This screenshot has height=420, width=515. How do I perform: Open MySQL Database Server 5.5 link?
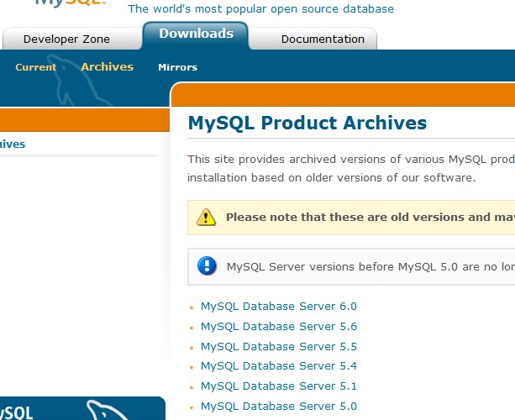click(279, 346)
